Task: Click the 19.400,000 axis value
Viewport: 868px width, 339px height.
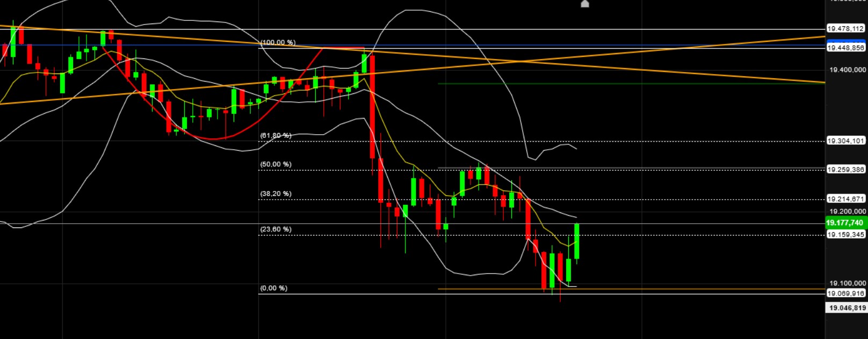Action: click(847, 70)
